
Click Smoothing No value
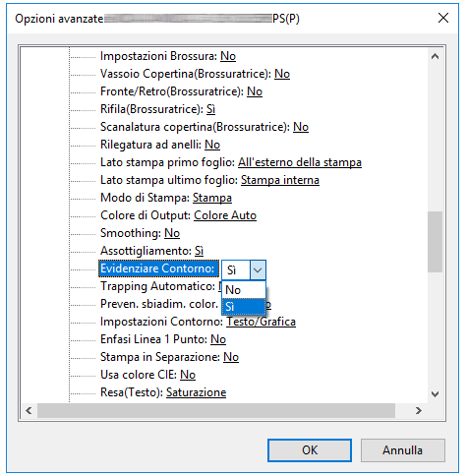pyautogui.click(x=172, y=233)
